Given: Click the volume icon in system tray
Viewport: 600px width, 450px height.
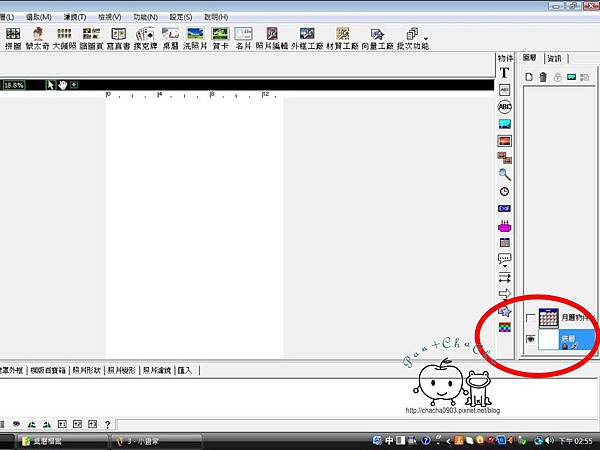Looking at the screenshot, I should coord(550,441).
